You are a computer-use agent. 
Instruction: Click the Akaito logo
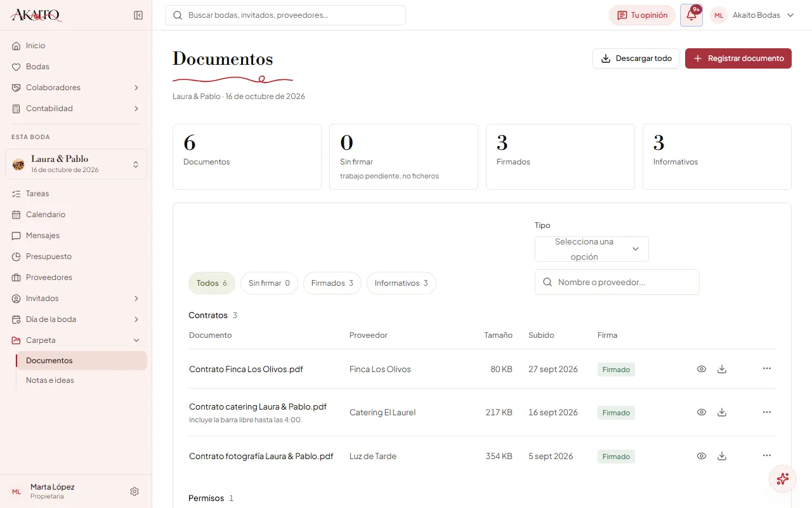click(36, 15)
